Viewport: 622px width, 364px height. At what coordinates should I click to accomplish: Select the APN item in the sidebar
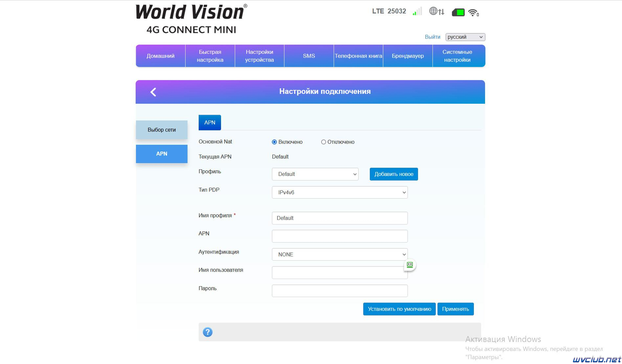click(162, 154)
